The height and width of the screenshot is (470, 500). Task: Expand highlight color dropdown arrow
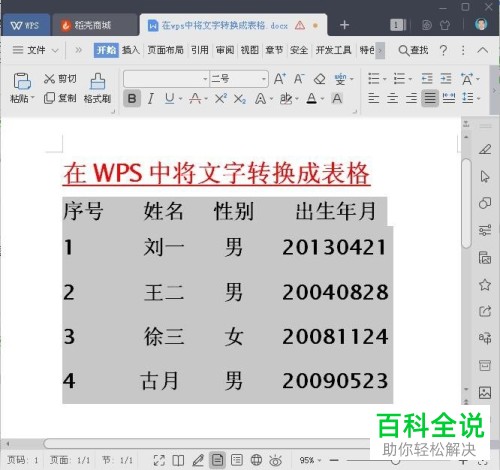[297, 99]
